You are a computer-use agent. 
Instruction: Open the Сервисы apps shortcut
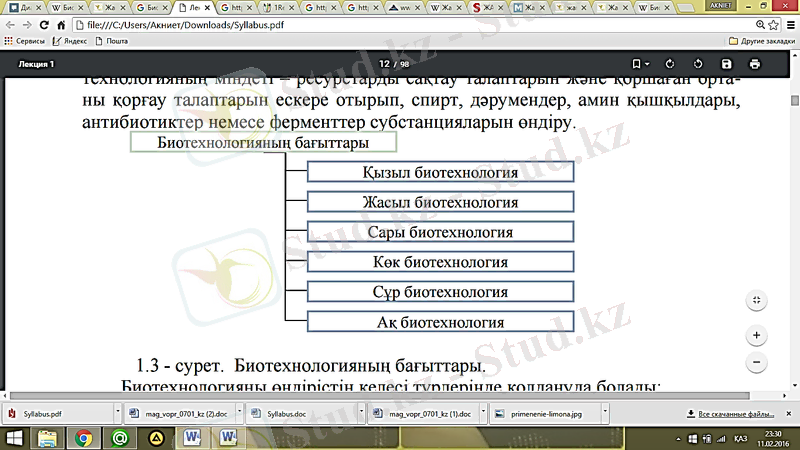point(24,41)
